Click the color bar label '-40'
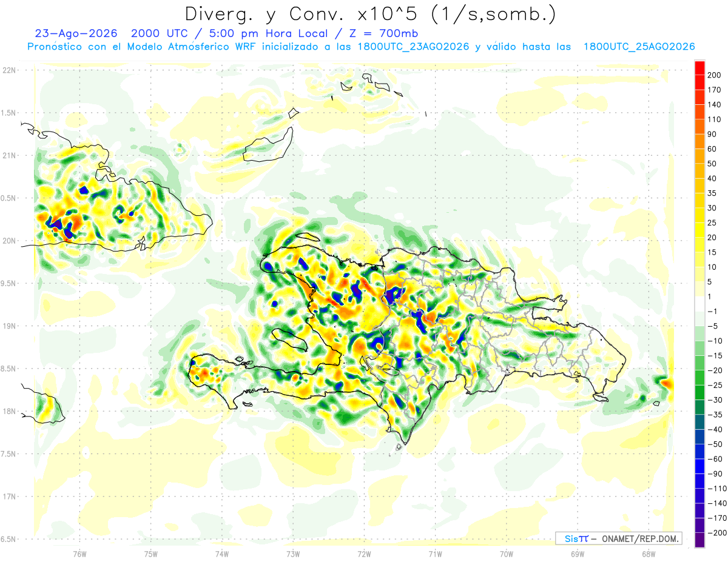728x562 pixels. (716, 429)
